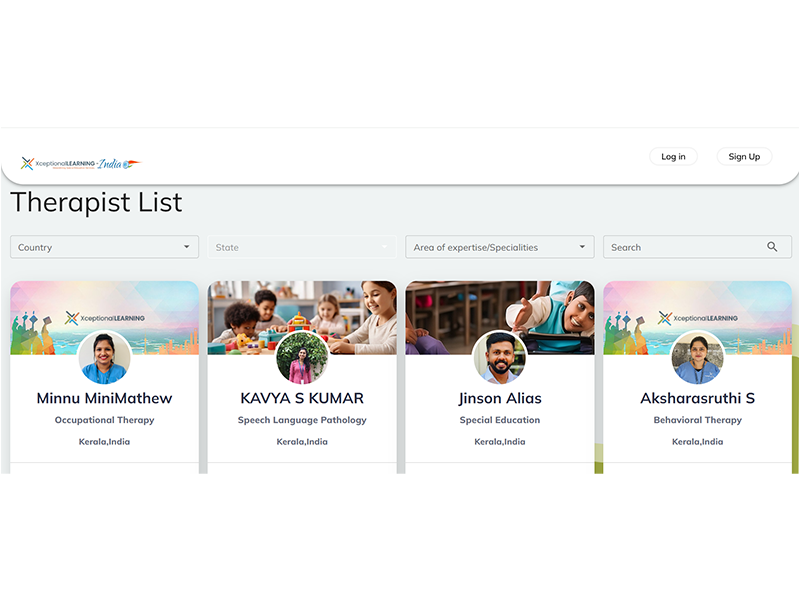Click Kerala,India under Jinson Alias
Image resolution: width=800 pixels, height=600 pixels.
tap(499, 442)
